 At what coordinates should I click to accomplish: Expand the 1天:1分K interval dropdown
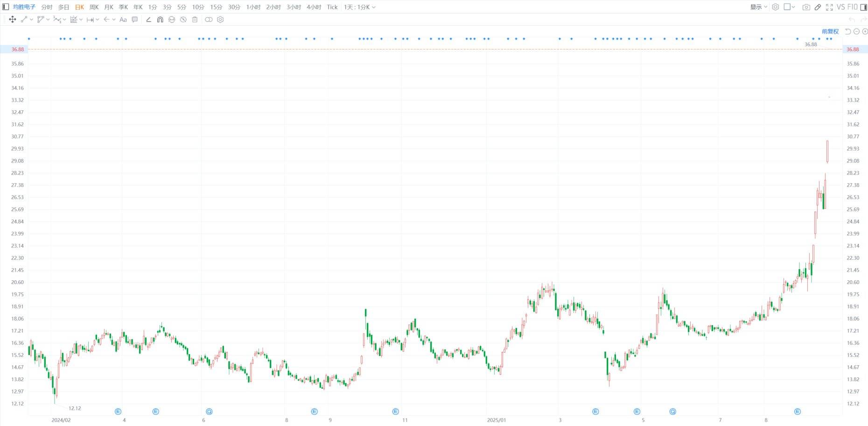tap(360, 7)
